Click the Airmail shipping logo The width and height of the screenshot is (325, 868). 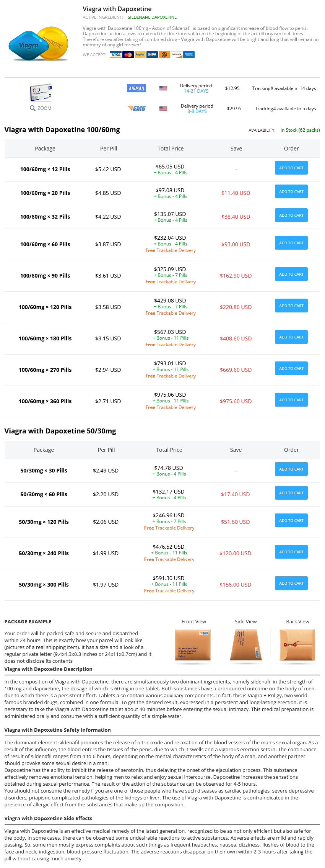coord(136,88)
